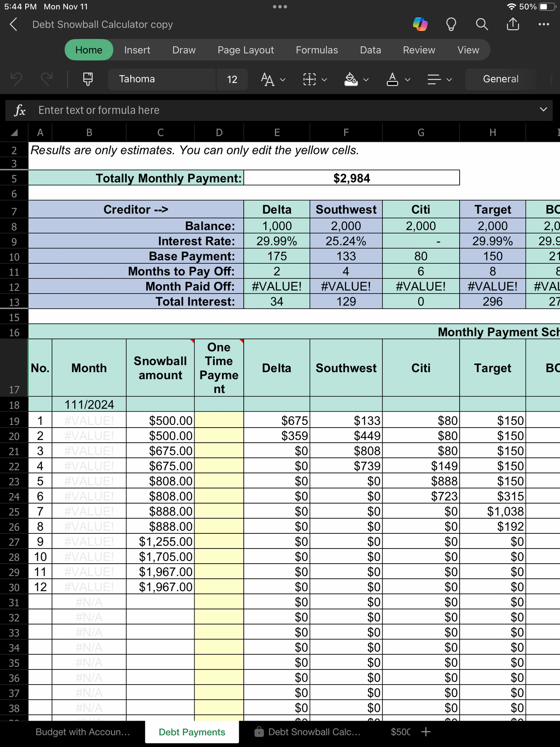Viewport: 560px width, 747px height.
Task: Open the font formatting AA icon
Action: pos(268,79)
